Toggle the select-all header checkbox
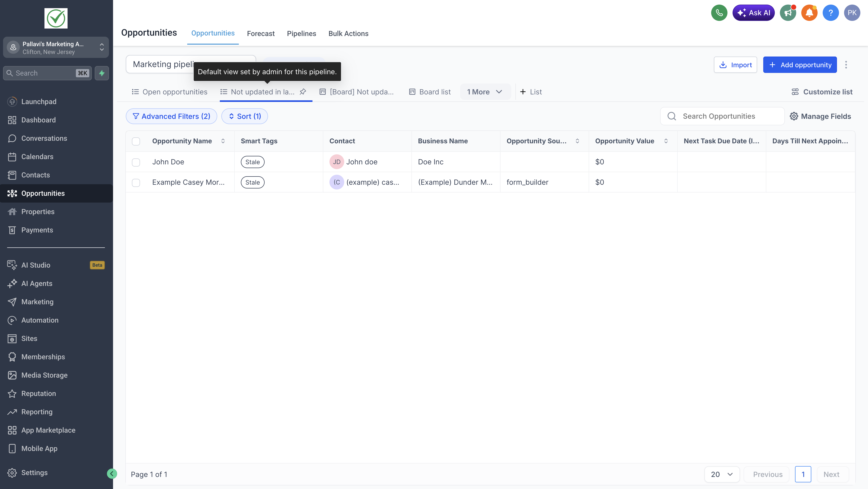868x489 pixels. coord(136,141)
